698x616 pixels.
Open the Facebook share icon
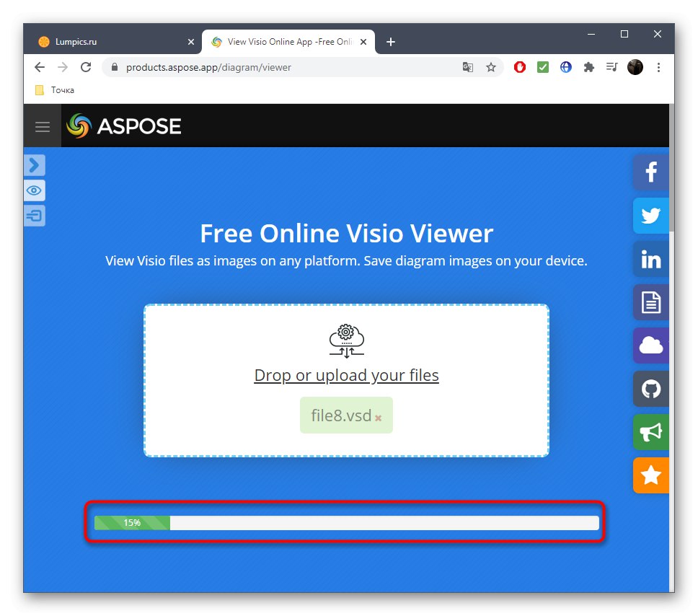[x=651, y=172]
